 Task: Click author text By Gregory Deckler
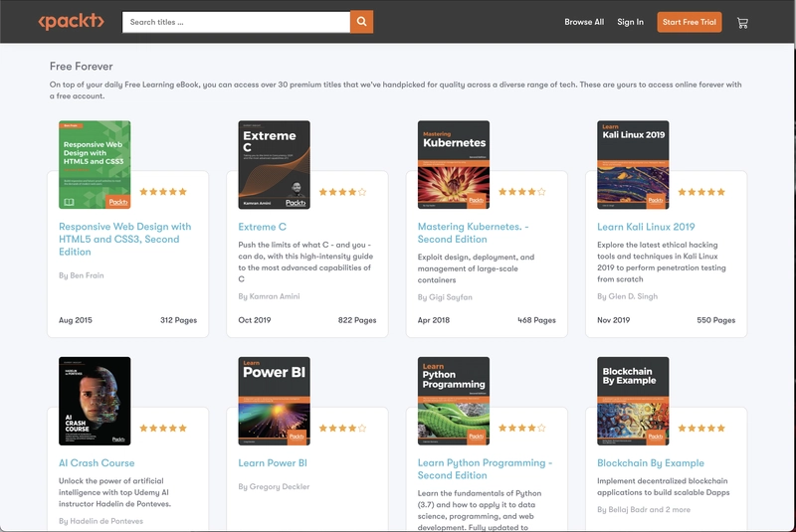pos(274,486)
